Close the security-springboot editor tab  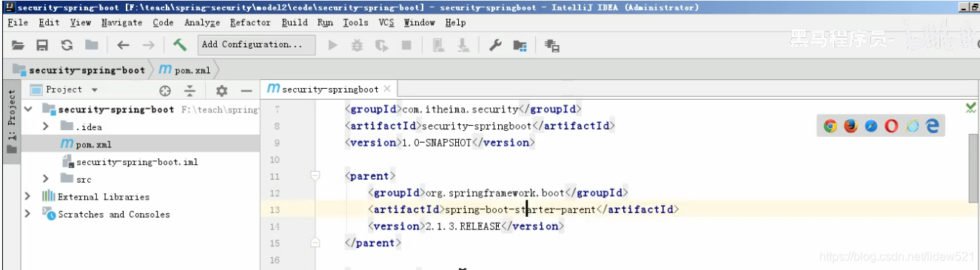tap(386, 90)
